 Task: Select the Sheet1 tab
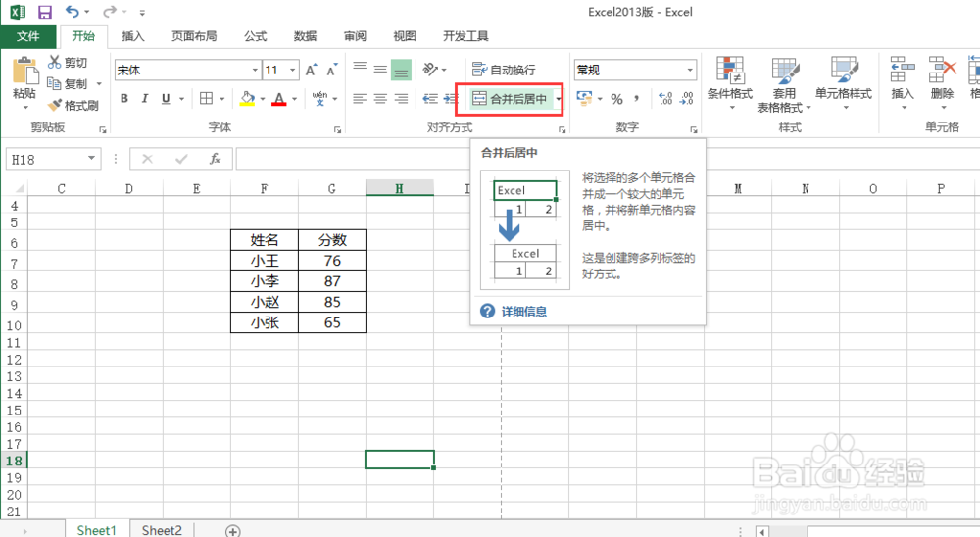pyautogui.click(x=96, y=530)
